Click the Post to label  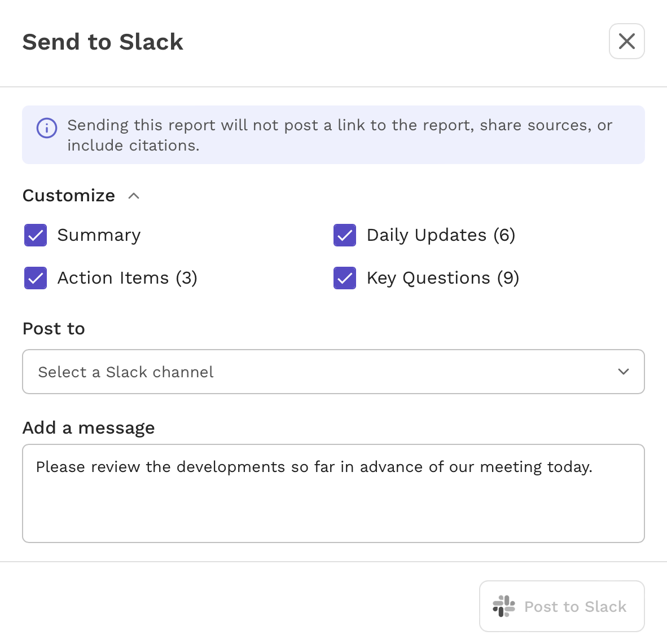click(x=54, y=329)
